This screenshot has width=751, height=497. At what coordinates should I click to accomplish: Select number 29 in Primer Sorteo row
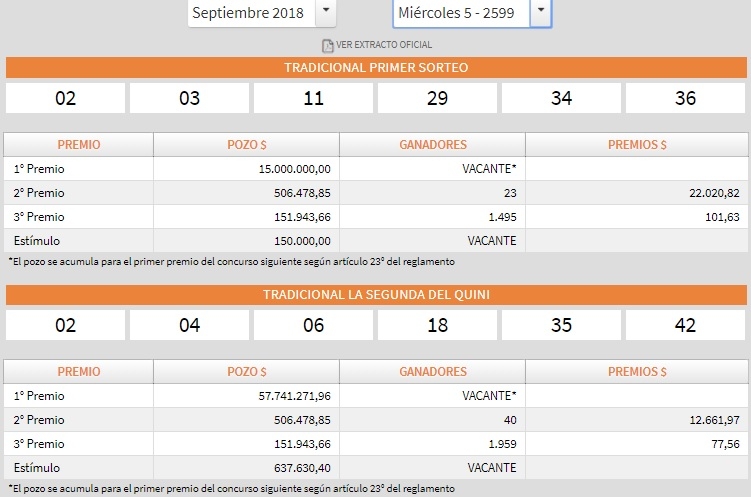tap(437, 98)
